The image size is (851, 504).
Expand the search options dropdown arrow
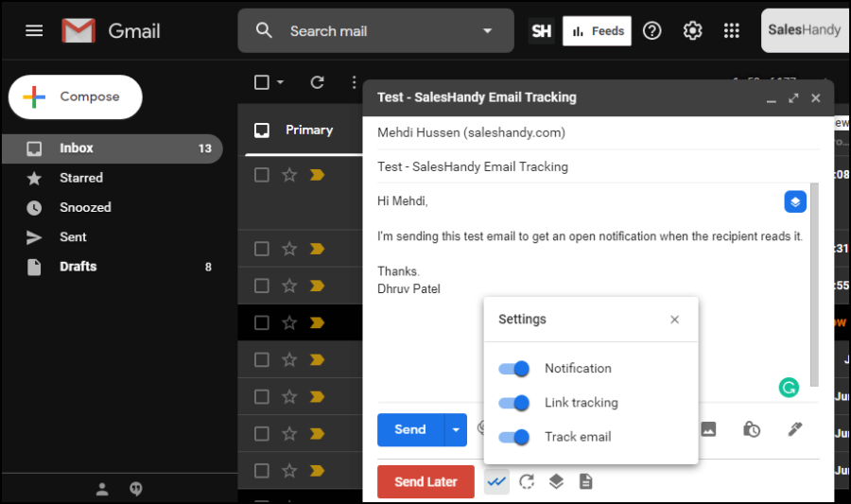(x=488, y=31)
